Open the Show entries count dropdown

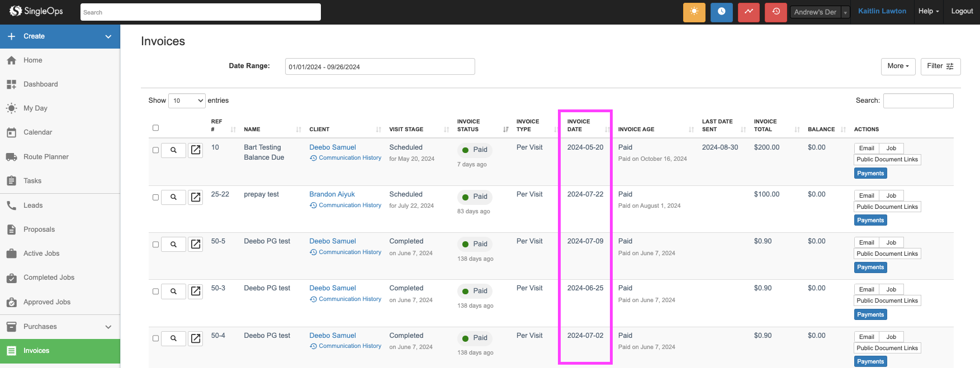[187, 101]
